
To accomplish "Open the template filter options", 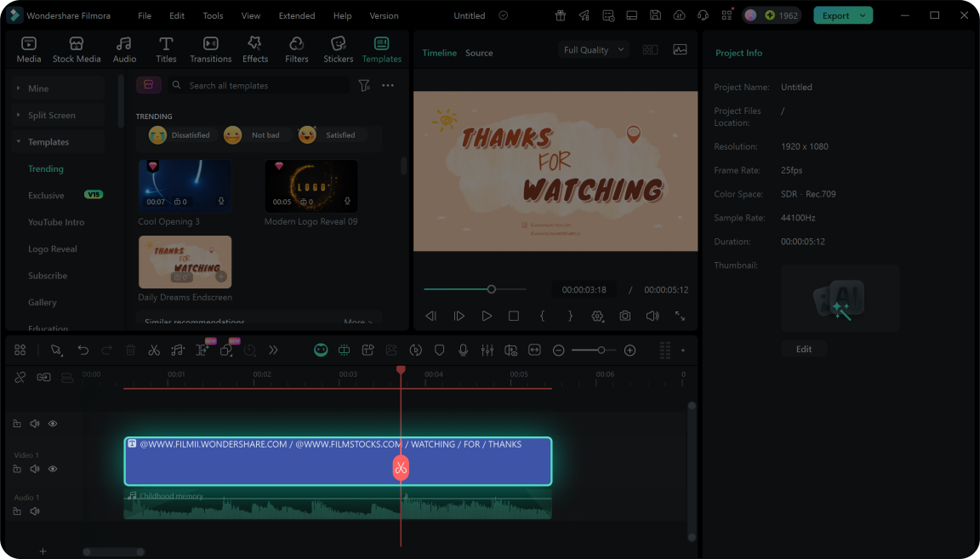I will pyautogui.click(x=364, y=86).
